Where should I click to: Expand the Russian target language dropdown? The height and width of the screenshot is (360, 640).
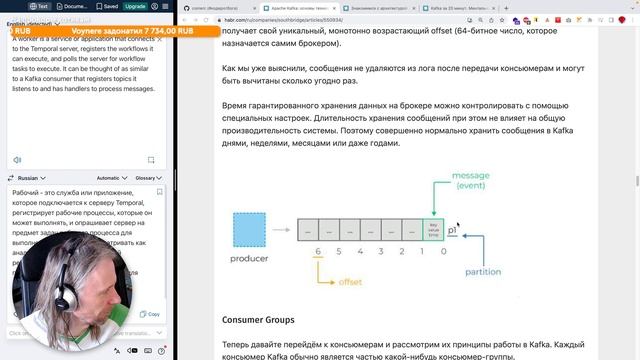[31, 178]
